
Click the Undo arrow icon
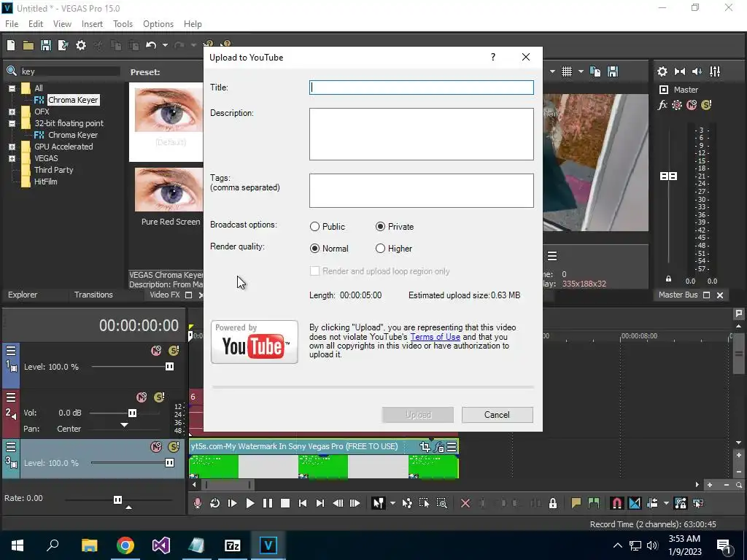151,45
